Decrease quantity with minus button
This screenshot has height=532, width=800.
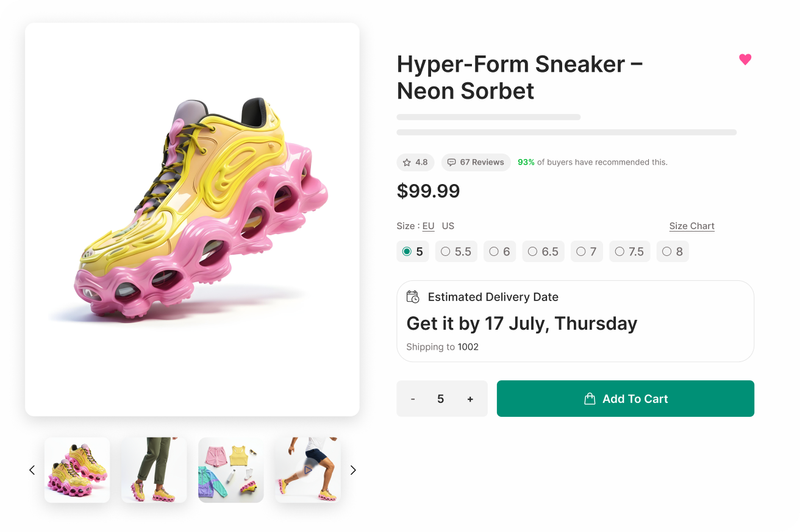tap(413, 399)
